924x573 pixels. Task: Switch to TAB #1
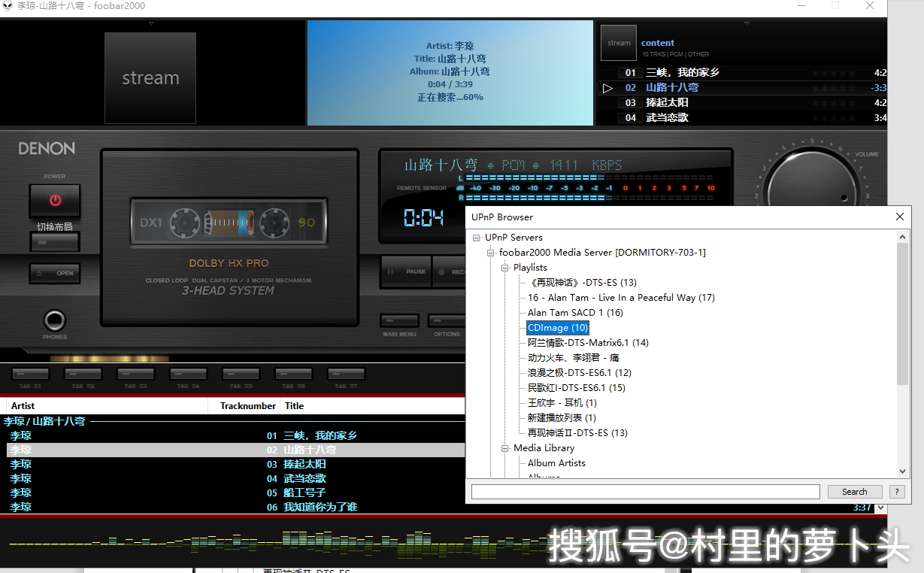tap(31, 374)
